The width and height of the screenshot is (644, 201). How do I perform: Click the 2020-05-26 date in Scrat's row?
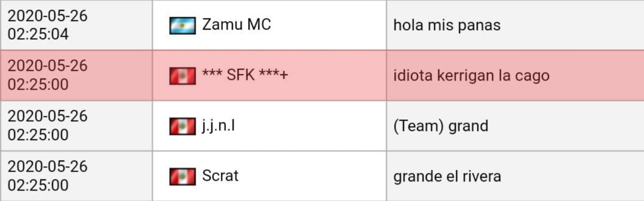tap(47, 166)
